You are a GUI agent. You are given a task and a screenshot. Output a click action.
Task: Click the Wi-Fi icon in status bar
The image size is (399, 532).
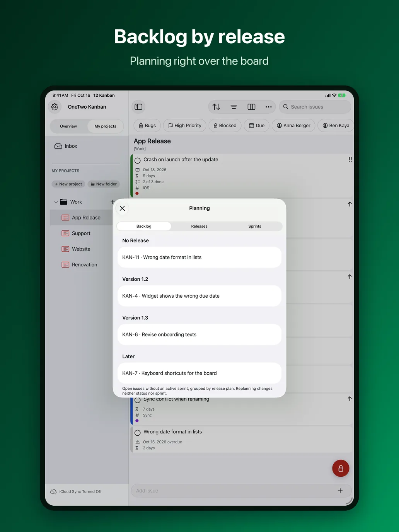[x=334, y=95]
